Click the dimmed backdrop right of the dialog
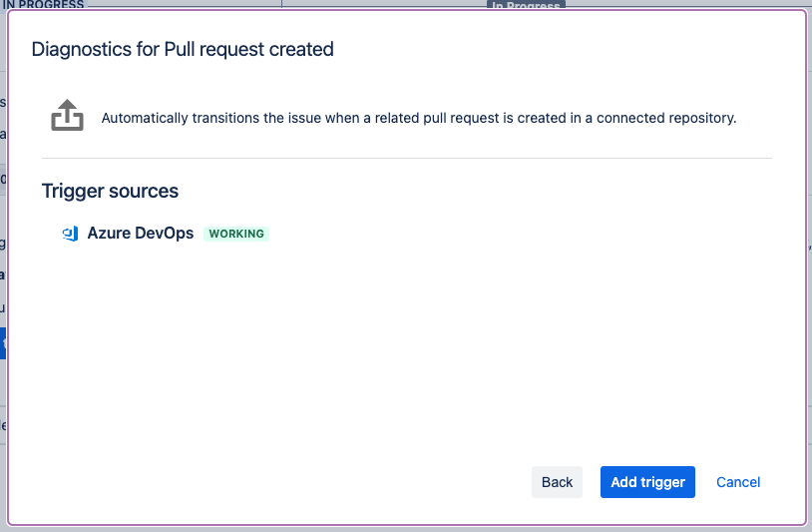Image resolution: width=812 pixels, height=532 pixels. [809, 299]
